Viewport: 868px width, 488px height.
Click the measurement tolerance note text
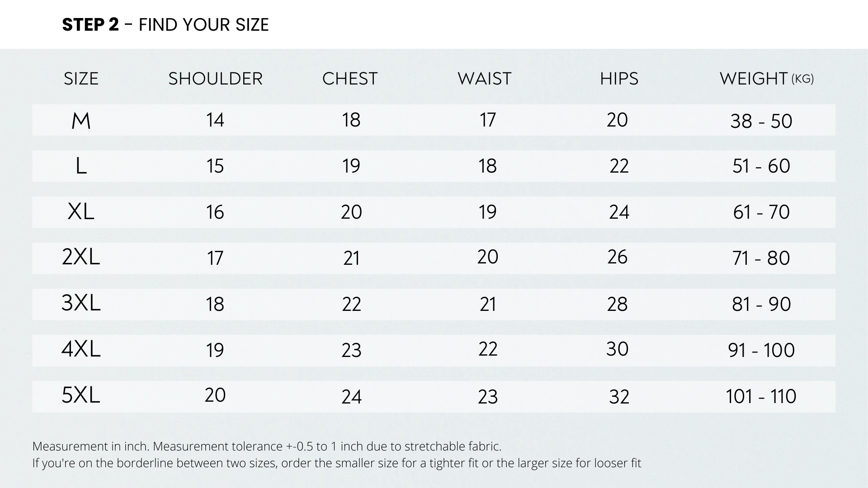click(x=267, y=446)
